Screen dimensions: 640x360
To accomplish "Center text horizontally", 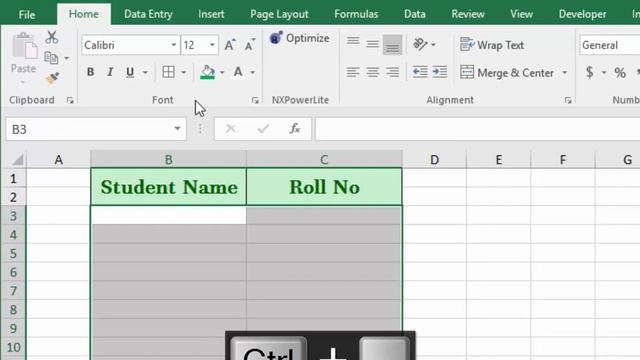I will 373,72.
